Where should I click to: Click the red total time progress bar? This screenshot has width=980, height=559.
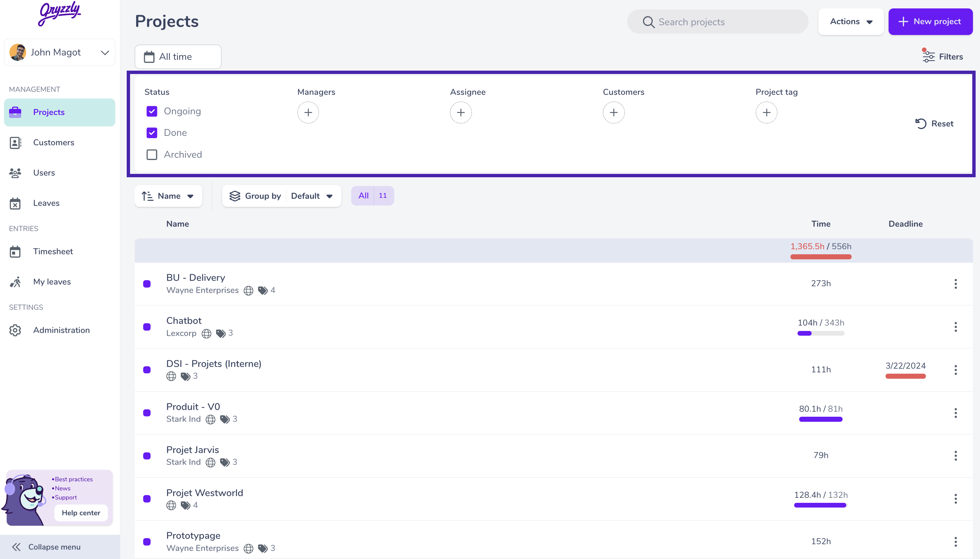tap(820, 257)
